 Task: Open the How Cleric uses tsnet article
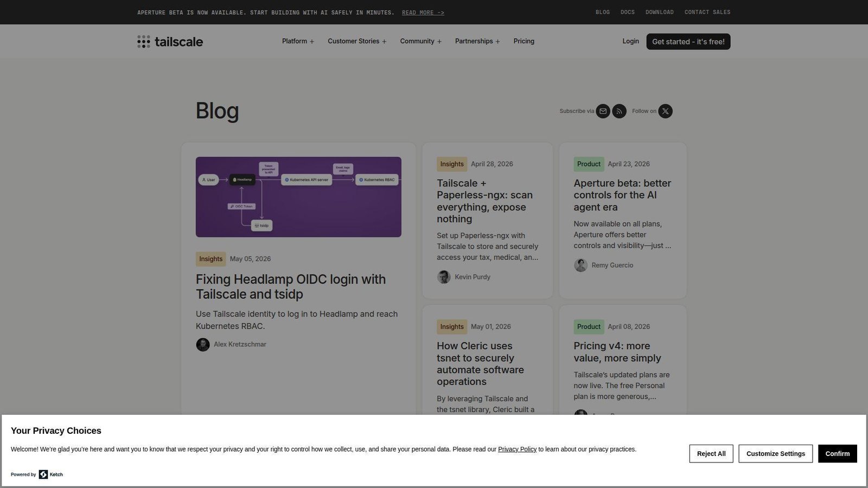point(480,364)
